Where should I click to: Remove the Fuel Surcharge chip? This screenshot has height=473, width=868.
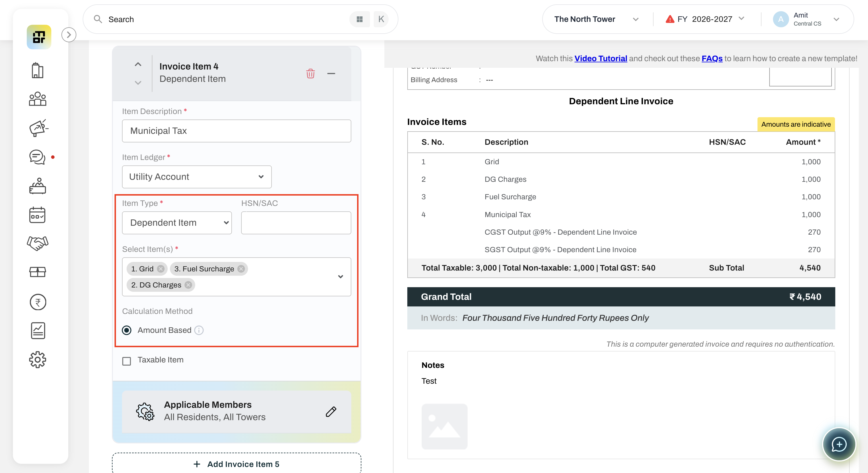(241, 269)
